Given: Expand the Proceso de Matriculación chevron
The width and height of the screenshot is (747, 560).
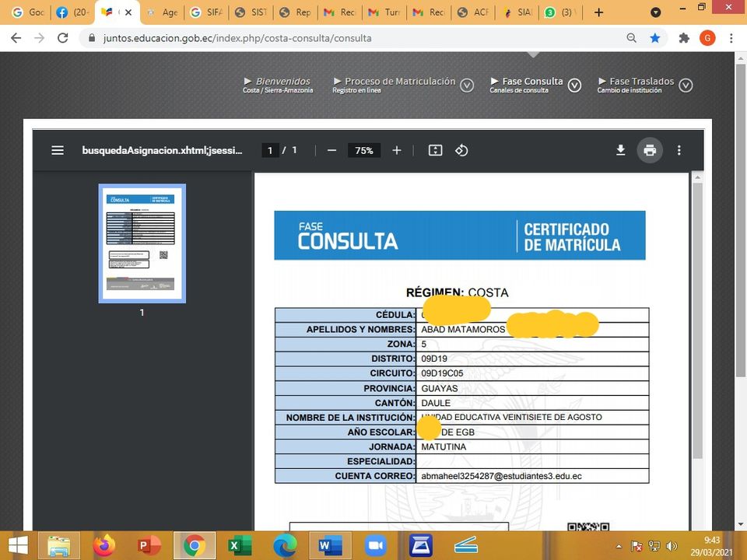Looking at the screenshot, I should [x=467, y=86].
